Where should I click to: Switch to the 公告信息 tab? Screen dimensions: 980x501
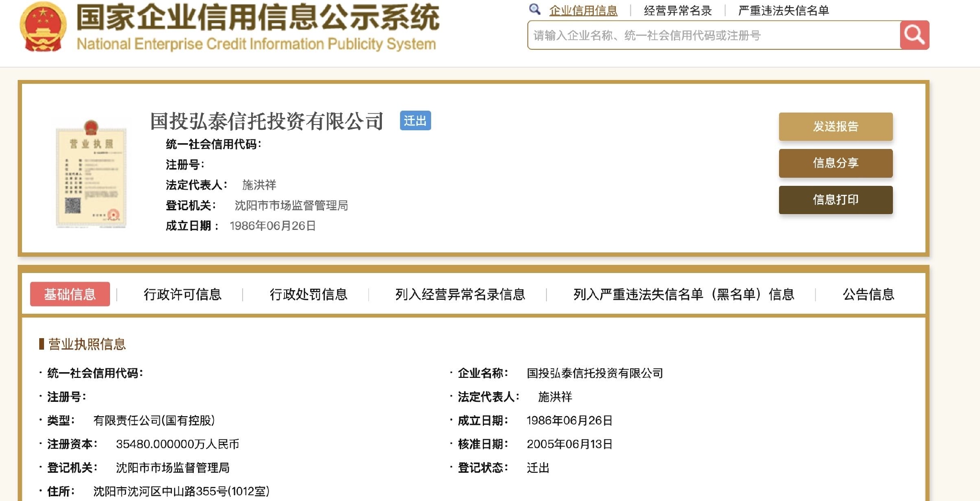tap(869, 294)
